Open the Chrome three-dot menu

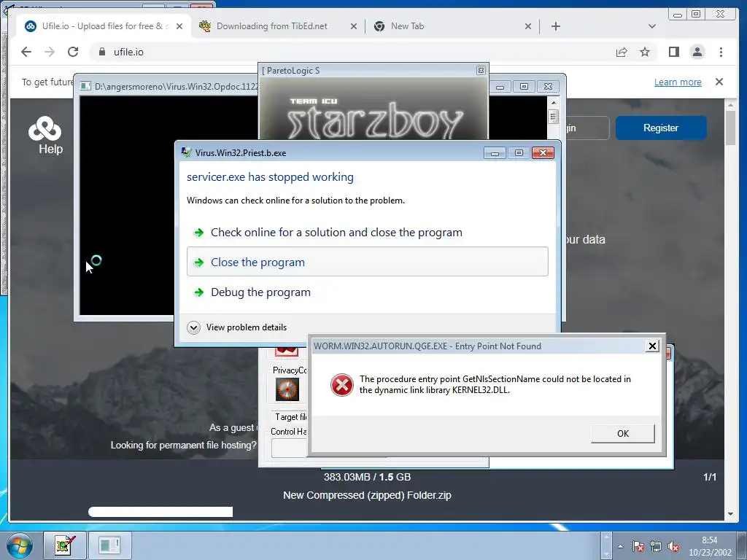click(x=721, y=52)
